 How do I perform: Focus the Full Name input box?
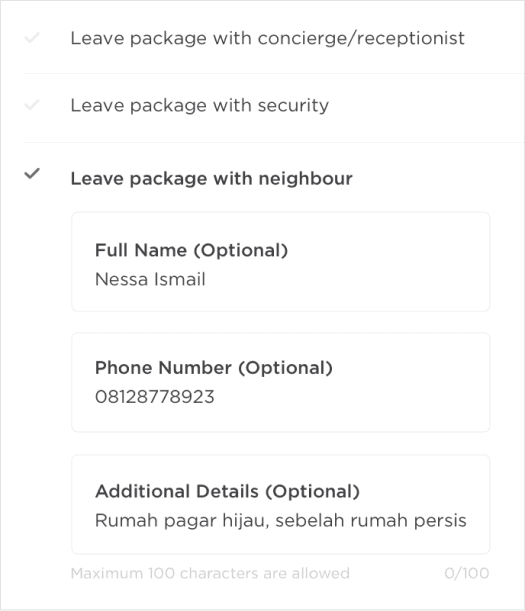click(281, 262)
